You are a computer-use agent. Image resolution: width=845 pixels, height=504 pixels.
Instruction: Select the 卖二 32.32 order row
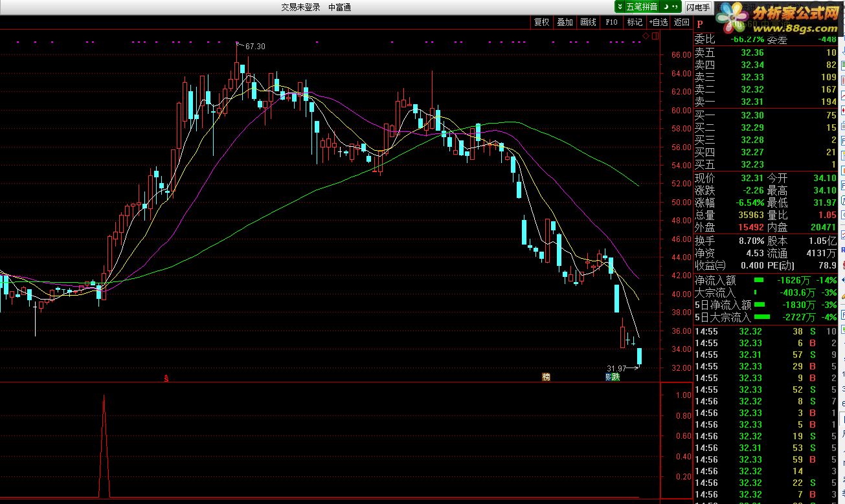coord(765,89)
